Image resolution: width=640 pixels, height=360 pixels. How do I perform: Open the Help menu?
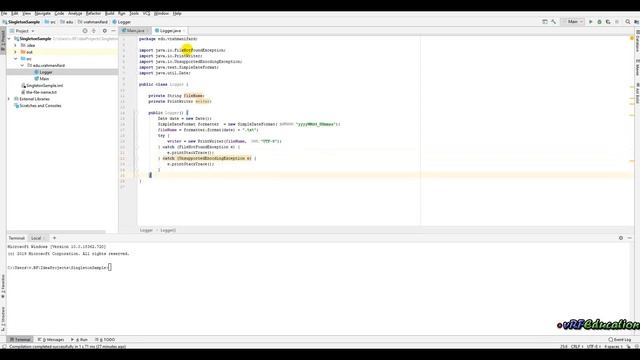click(177, 13)
